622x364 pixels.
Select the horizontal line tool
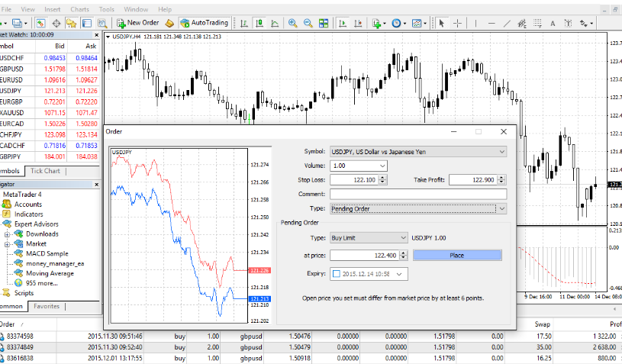tap(491, 23)
